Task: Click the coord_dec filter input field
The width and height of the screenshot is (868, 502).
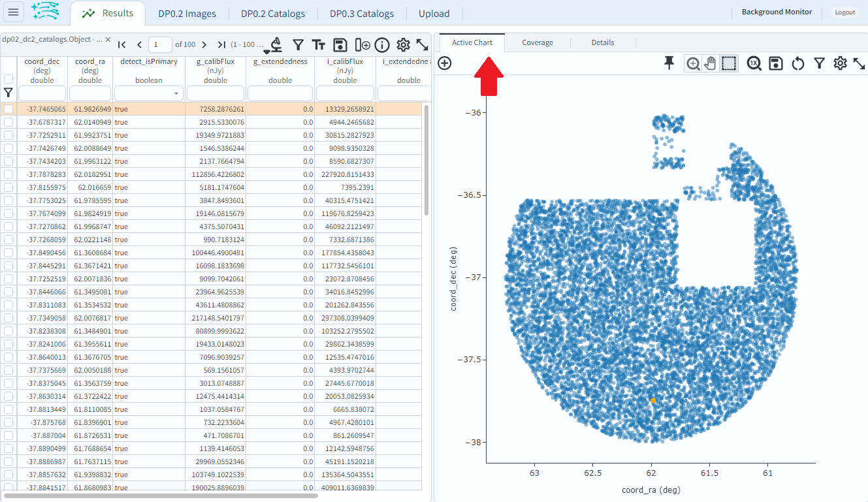Action: pos(42,94)
